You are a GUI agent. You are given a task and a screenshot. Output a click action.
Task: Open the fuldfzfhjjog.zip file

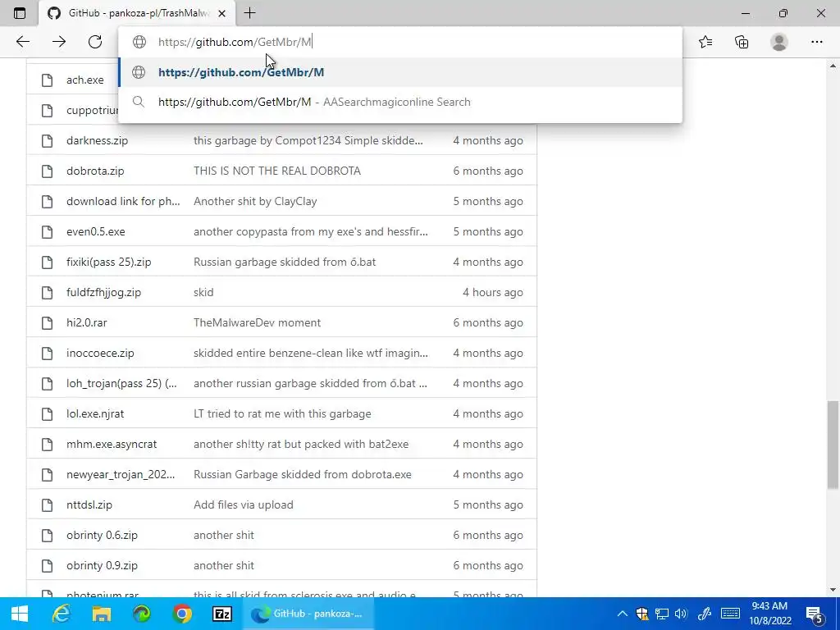(103, 293)
